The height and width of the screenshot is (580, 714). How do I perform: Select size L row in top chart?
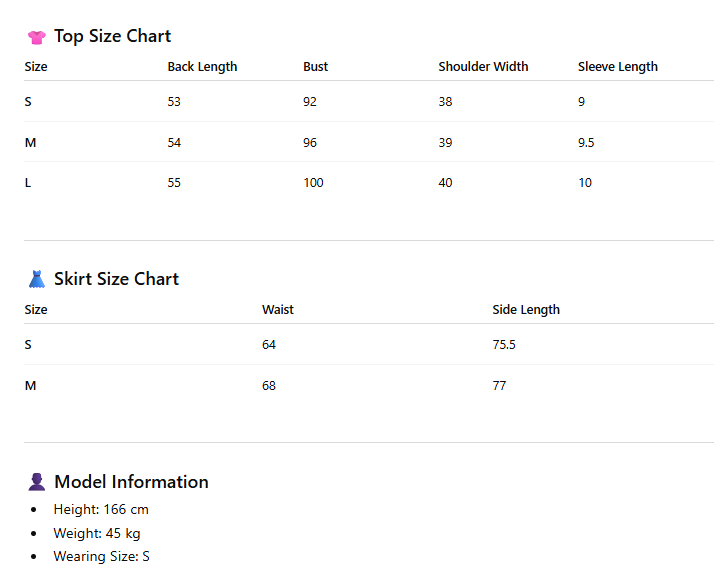tap(369, 183)
